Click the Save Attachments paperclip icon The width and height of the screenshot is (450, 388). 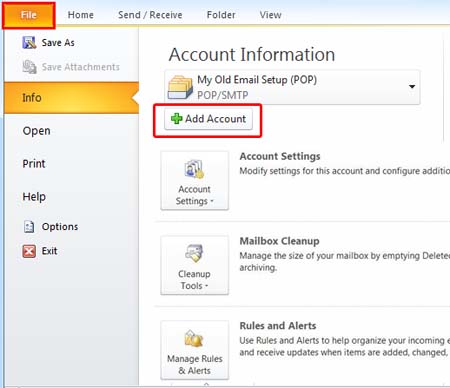29,67
